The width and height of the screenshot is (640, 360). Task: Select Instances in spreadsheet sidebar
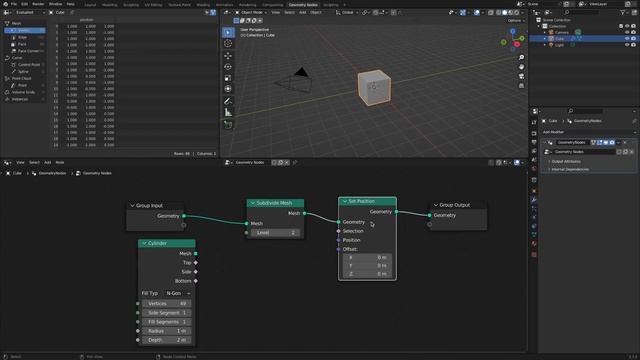tap(20, 99)
